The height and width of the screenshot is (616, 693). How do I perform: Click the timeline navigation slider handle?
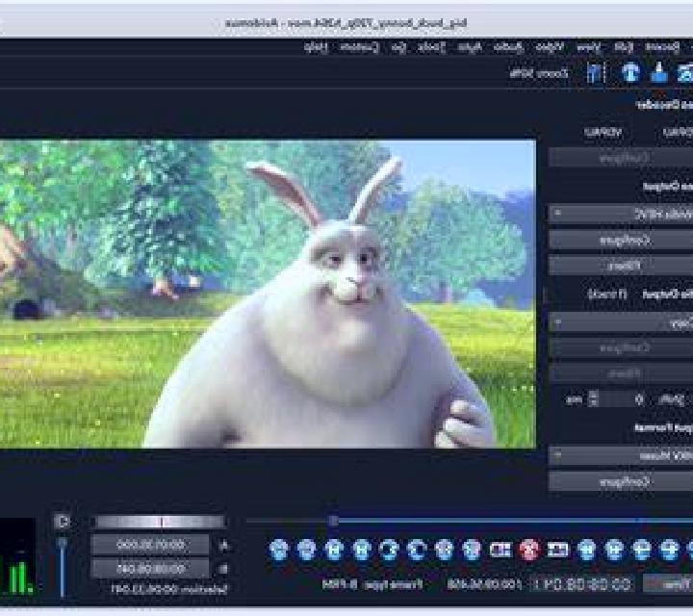point(334,521)
